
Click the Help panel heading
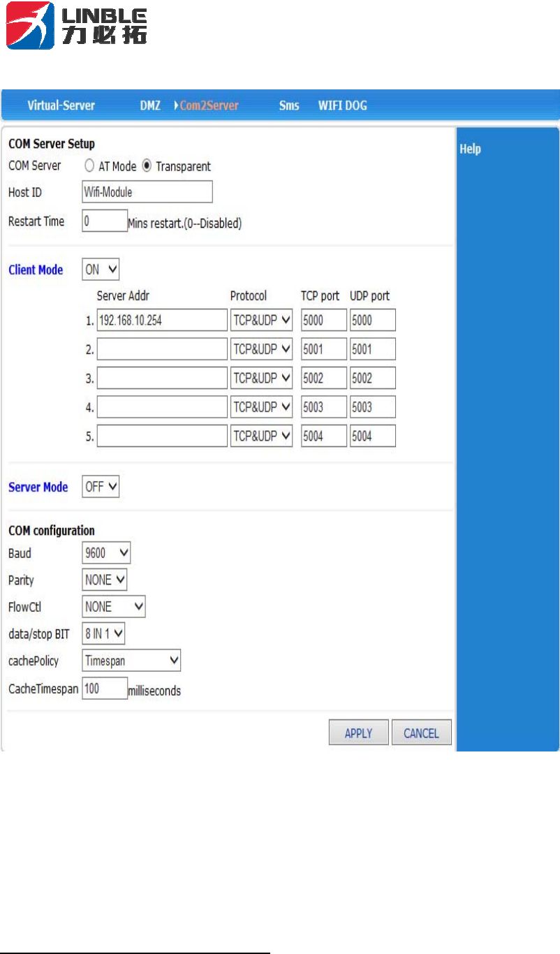470,149
